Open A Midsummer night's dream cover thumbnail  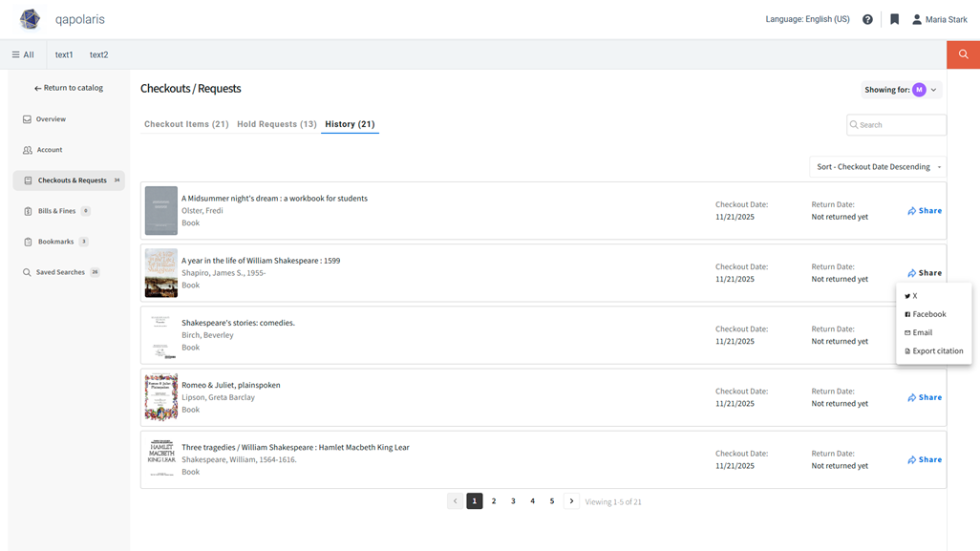[x=161, y=210]
